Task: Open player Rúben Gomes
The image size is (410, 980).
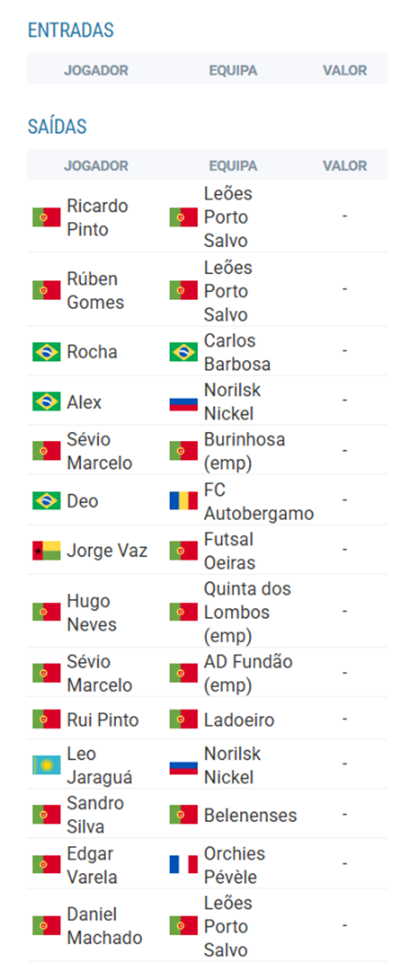Action: (96, 291)
